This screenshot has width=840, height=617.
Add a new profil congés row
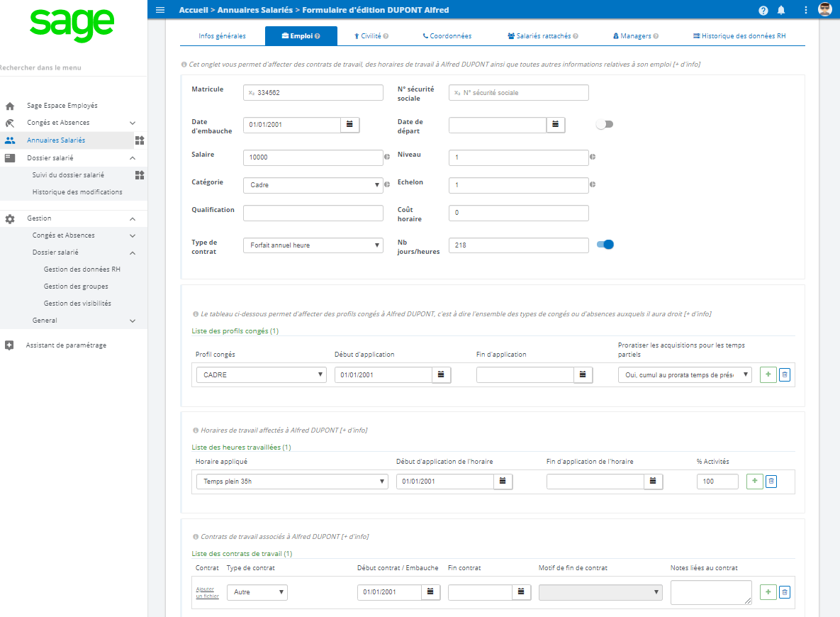click(x=768, y=374)
